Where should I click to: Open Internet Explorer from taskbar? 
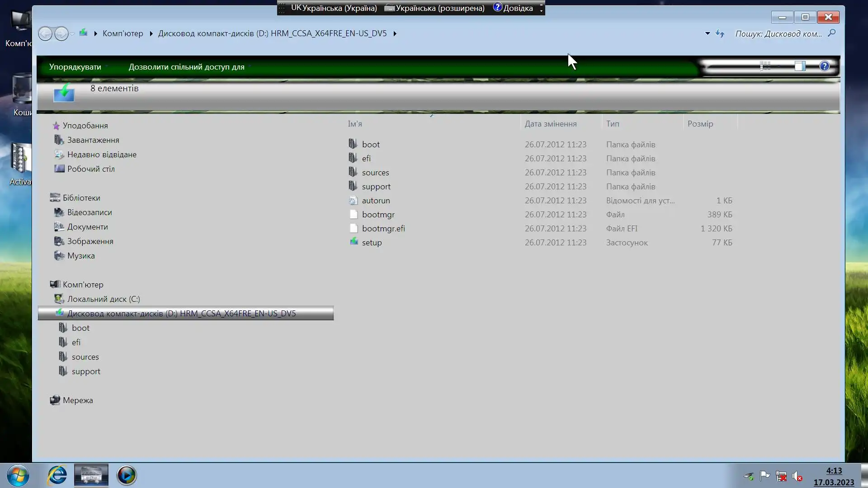coord(57,475)
